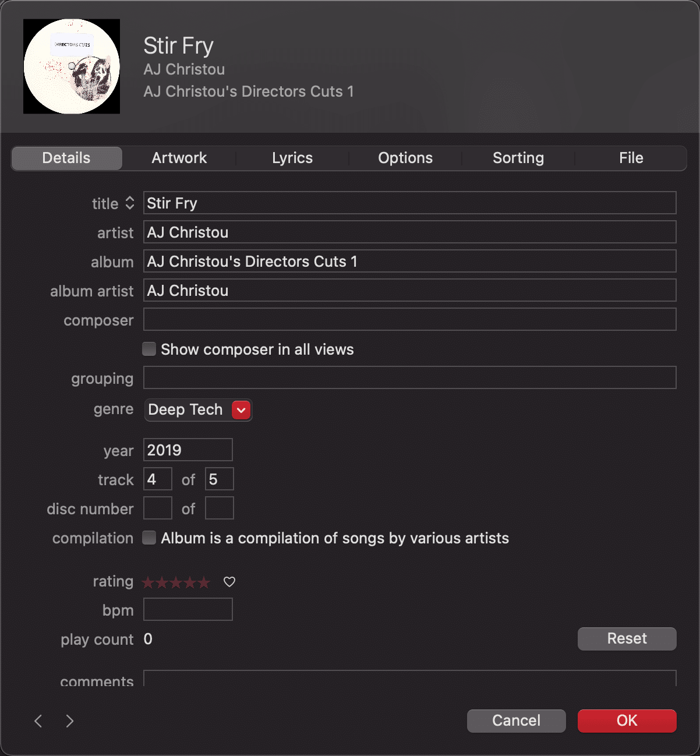Viewport: 700px width, 756px height.
Task: Check Album is a compilation checkbox
Action: pos(150,538)
